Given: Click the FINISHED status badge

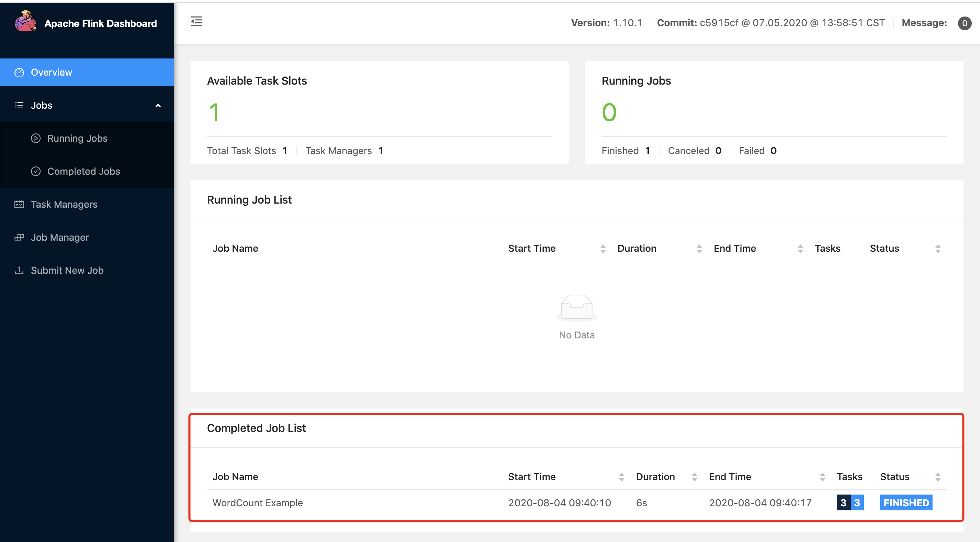Looking at the screenshot, I should coord(906,503).
